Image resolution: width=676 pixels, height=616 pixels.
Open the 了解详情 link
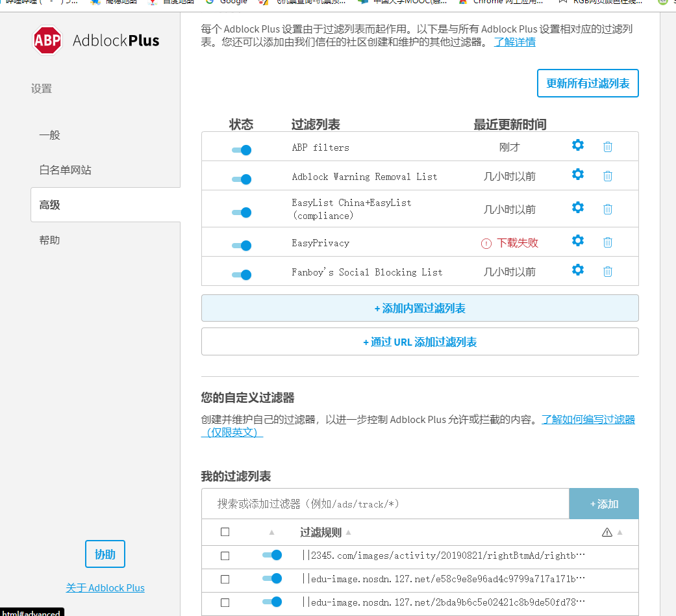tap(515, 42)
